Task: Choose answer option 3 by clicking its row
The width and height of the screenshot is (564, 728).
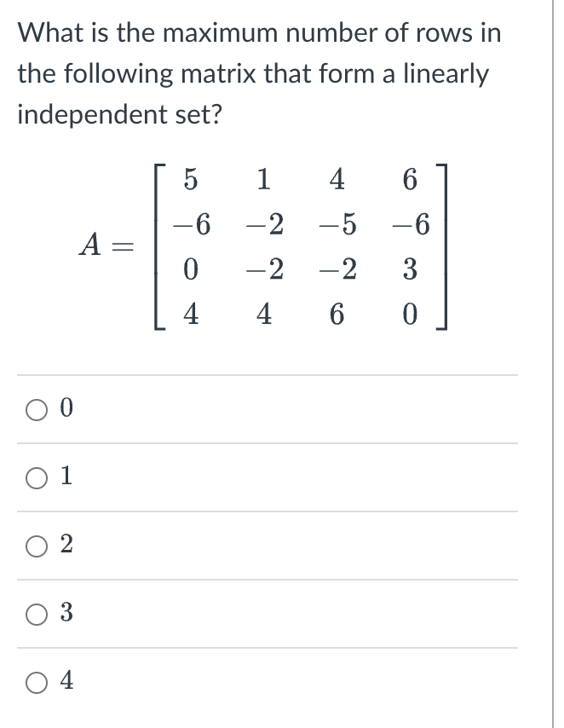Action: pos(256,613)
